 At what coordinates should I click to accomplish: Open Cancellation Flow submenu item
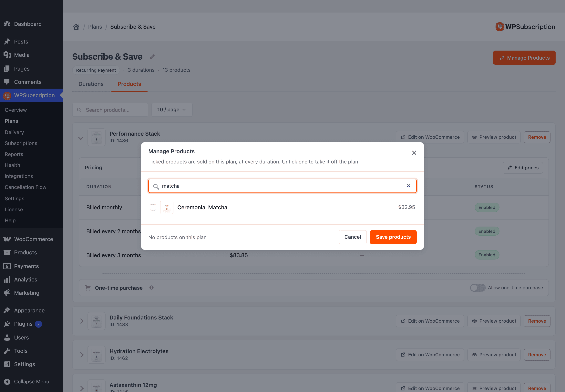(x=31, y=187)
